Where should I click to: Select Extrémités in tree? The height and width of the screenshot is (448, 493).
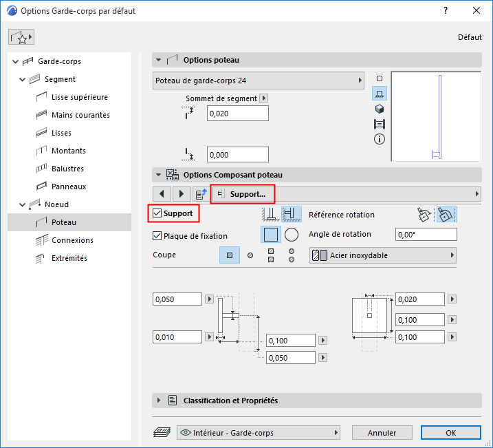[x=69, y=258]
